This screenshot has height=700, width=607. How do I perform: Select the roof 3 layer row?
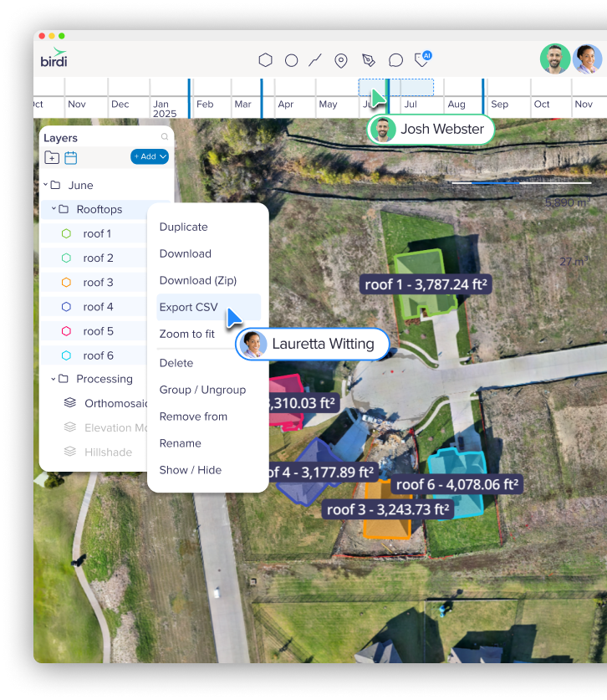click(94, 282)
